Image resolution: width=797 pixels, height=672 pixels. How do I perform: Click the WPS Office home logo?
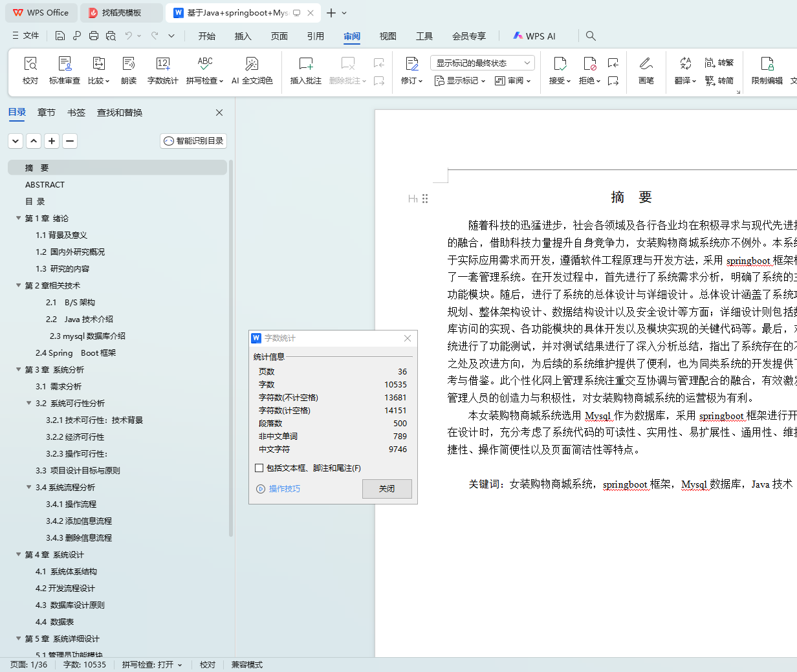point(40,12)
